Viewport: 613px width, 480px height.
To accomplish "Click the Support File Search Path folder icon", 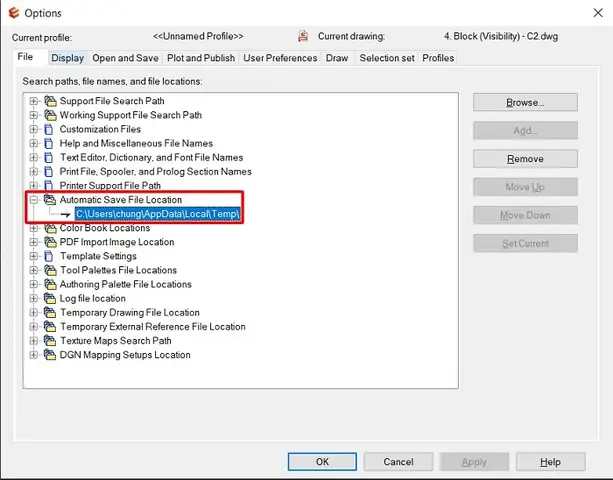I will [50, 101].
